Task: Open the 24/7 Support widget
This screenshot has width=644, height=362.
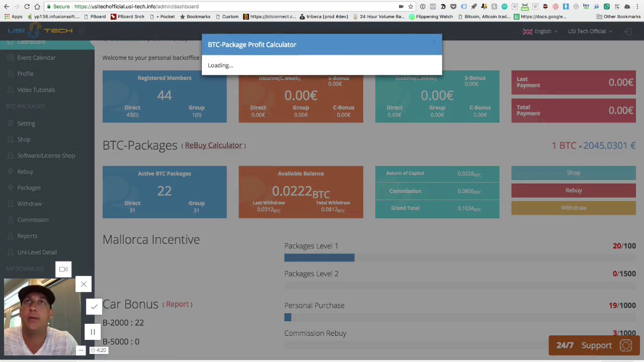Action: [594, 345]
